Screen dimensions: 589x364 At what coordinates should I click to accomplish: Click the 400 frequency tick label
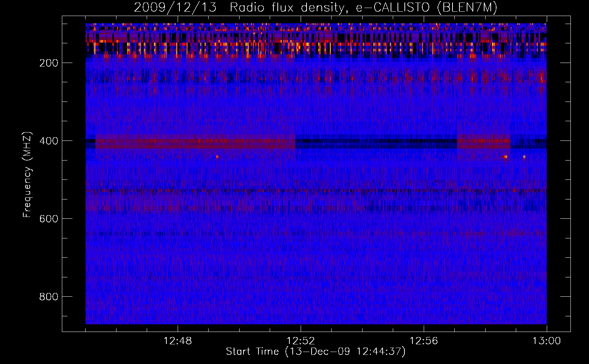49,141
